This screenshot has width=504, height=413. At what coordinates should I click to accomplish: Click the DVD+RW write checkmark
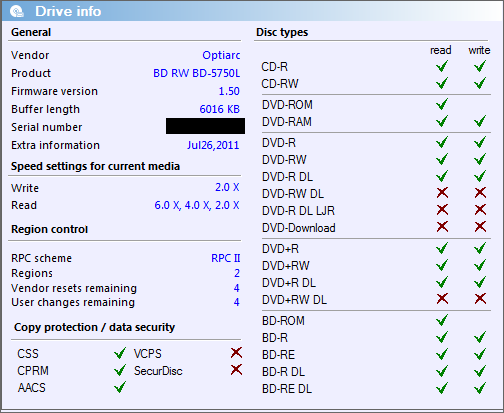coord(480,265)
